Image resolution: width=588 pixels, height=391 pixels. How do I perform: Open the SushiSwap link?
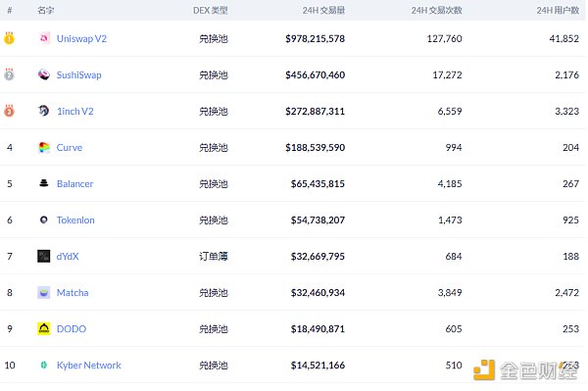coord(79,75)
